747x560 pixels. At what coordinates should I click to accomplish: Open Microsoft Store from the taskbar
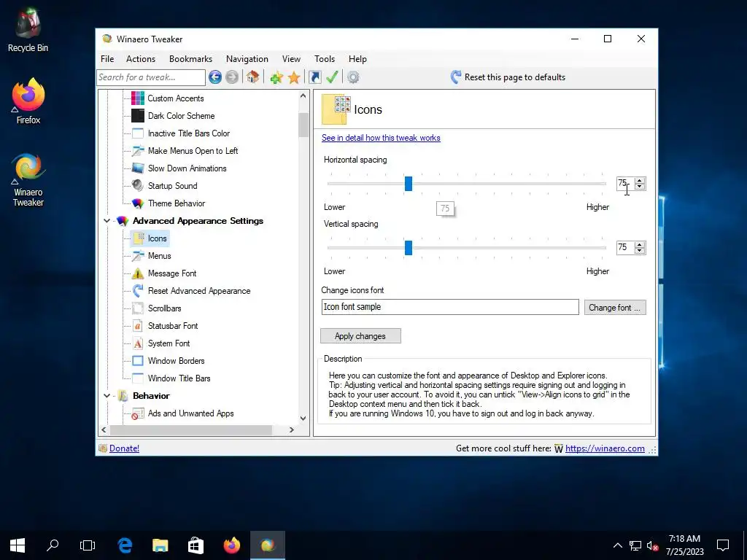coord(196,545)
